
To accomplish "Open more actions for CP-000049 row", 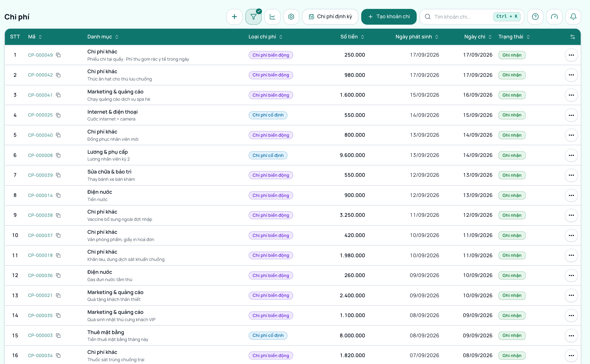I will tap(571, 55).
